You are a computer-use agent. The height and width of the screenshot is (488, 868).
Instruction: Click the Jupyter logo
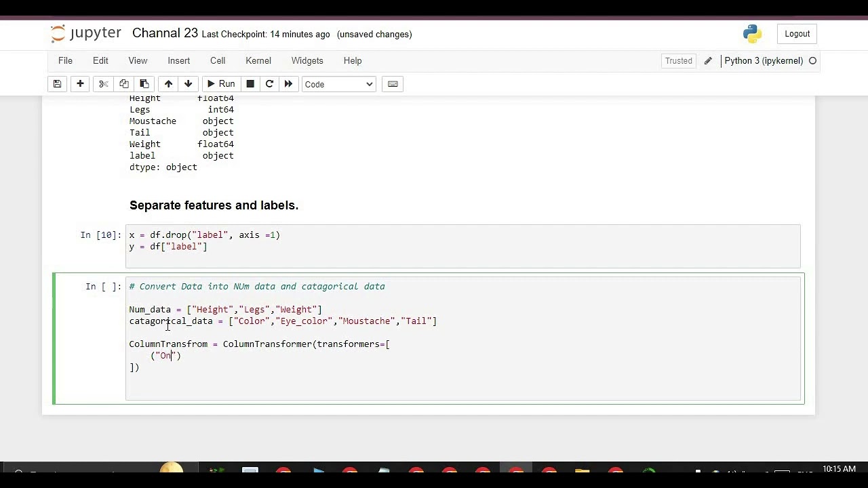[86, 33]
